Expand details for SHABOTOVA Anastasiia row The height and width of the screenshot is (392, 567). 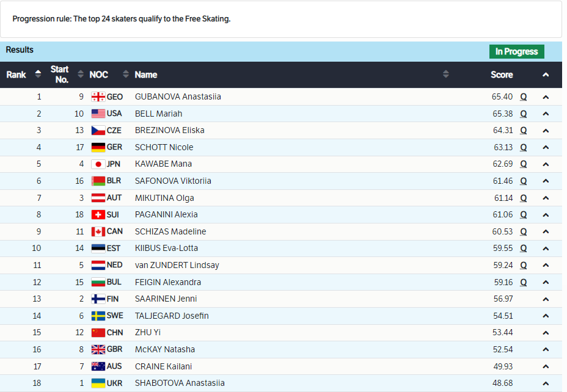[x=546, y=383]
